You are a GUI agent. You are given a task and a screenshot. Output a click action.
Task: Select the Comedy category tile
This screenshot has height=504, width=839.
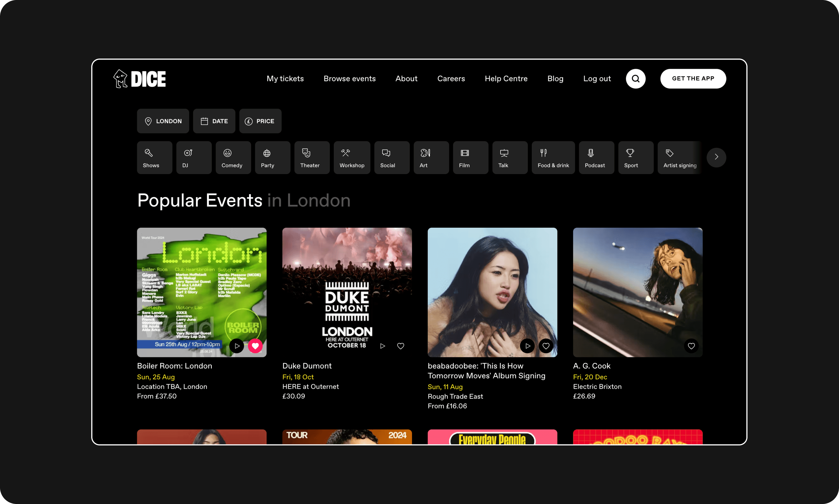click(x=233, y=158)
